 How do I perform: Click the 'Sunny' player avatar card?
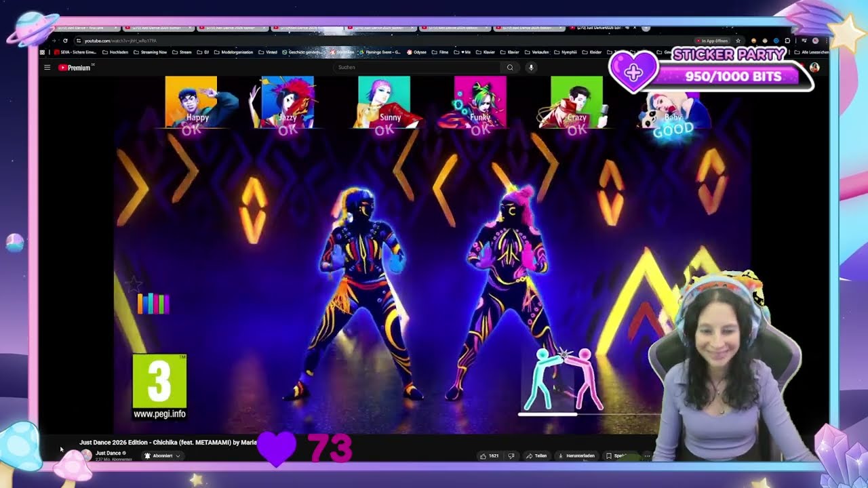[x=385, y=102]
